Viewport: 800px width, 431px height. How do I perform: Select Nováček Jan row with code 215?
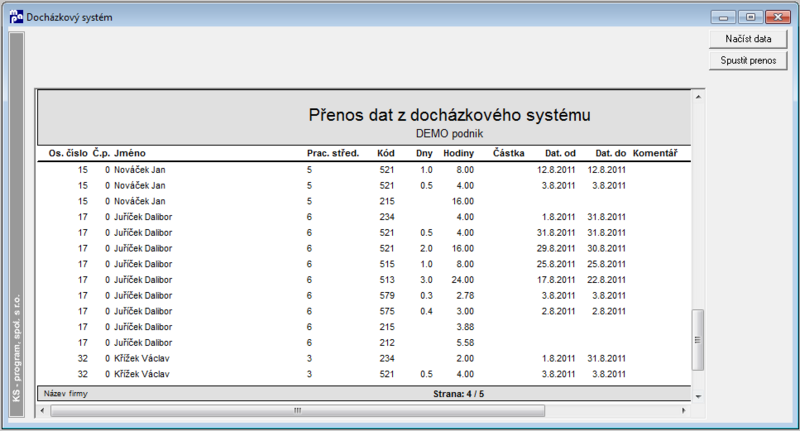tap(364, 201)
